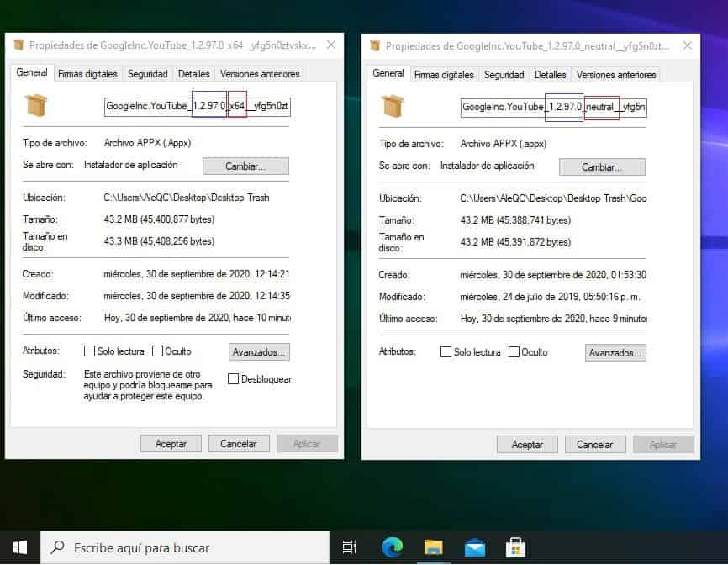This screenshot has height=565, width=728.
Task: Select the General tab in x64 window
Action: [x=32, y=72]
